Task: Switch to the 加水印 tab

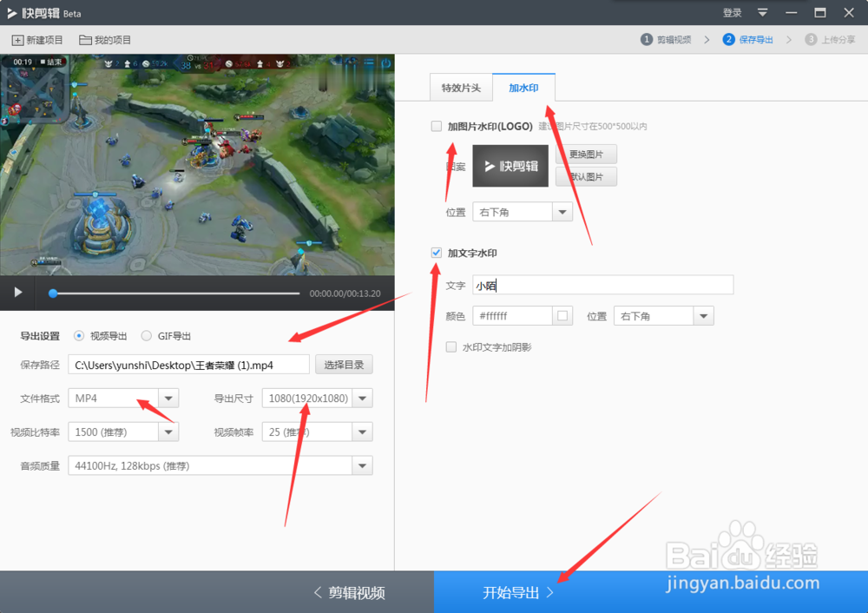Action: (523, 88)
